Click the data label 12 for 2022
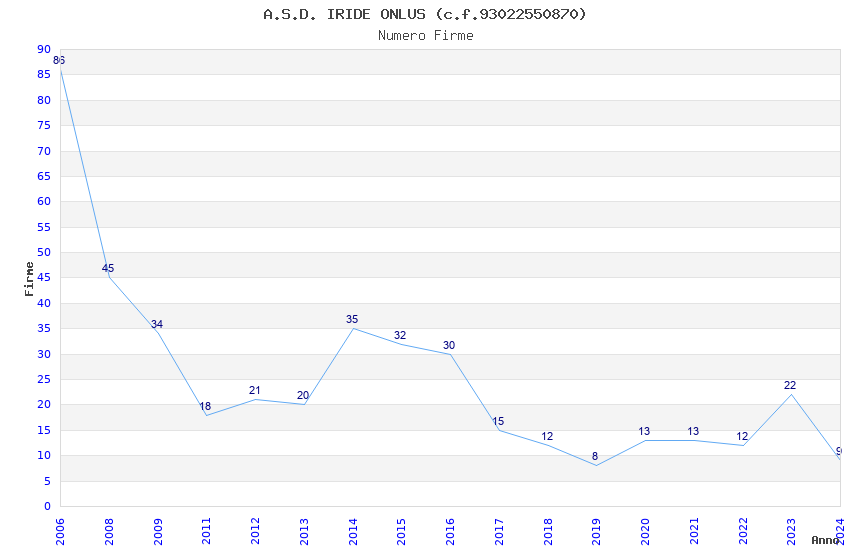Viewport: 850px width, 550px height. coord(742,436)
